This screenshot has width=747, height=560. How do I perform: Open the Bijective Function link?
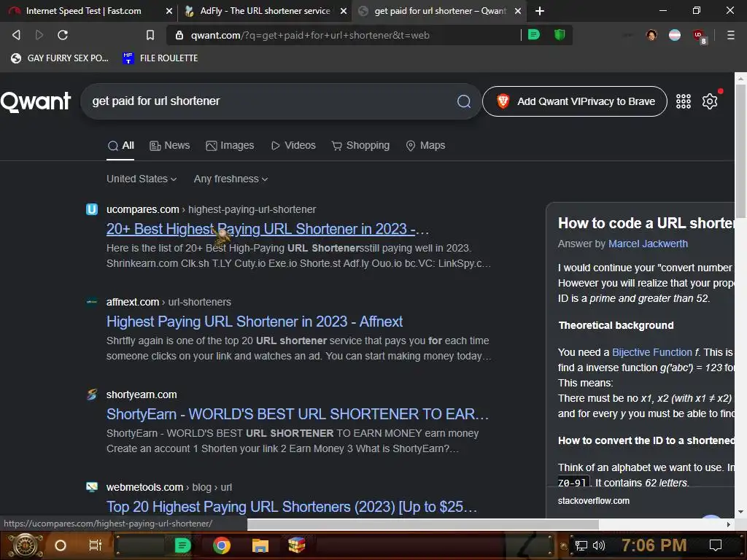(651, 352)
